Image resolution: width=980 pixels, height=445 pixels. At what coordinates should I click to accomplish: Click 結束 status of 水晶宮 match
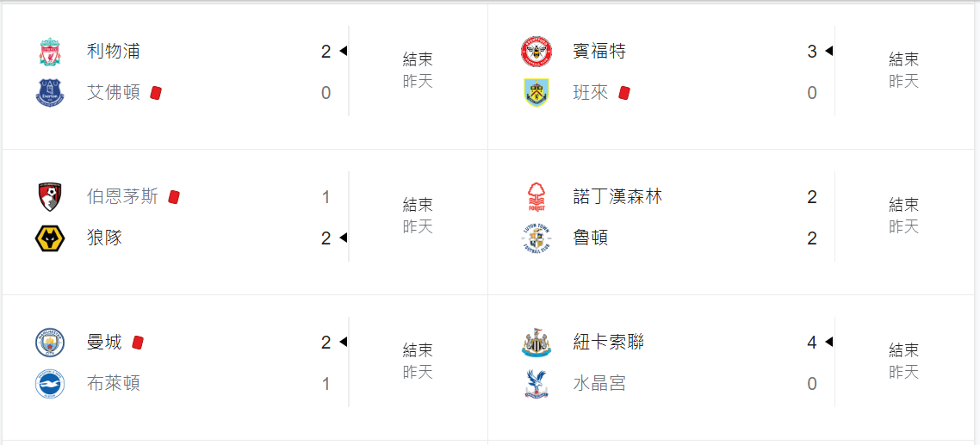coord(903,350)
